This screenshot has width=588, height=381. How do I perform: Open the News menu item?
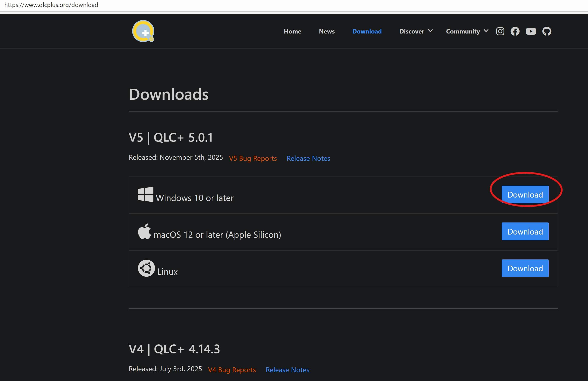coord(327,31)
